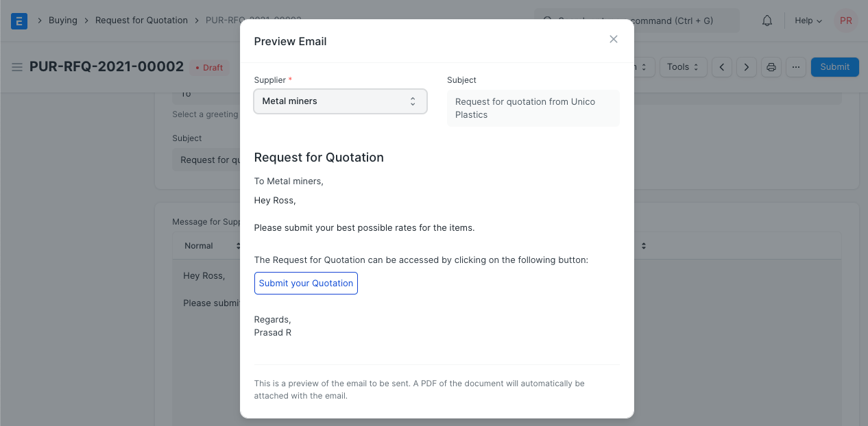Click the Submit your Quotation button
Image resolution: width=868 pixels, height=426 pixels.
click(306, 283)
